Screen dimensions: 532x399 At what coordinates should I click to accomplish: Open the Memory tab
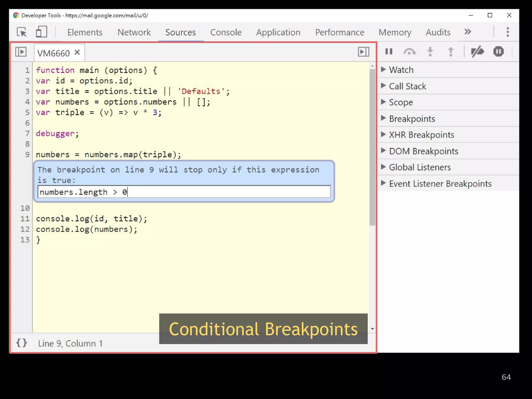point(395,32)
